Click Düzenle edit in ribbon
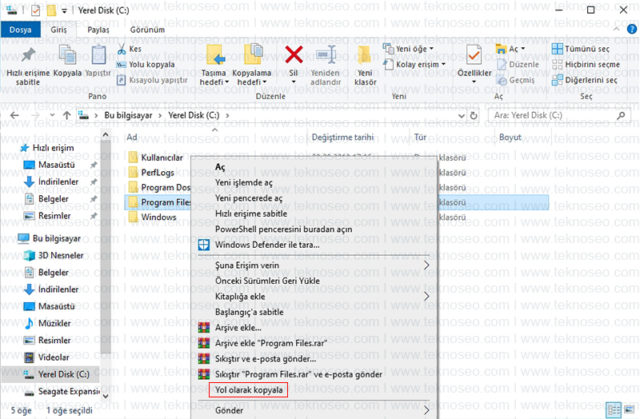640x419 pixels. [518, 64]
